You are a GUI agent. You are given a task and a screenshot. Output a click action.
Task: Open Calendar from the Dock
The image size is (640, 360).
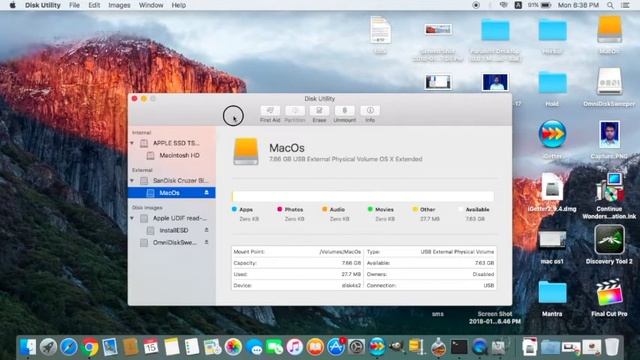coord(151,347)
